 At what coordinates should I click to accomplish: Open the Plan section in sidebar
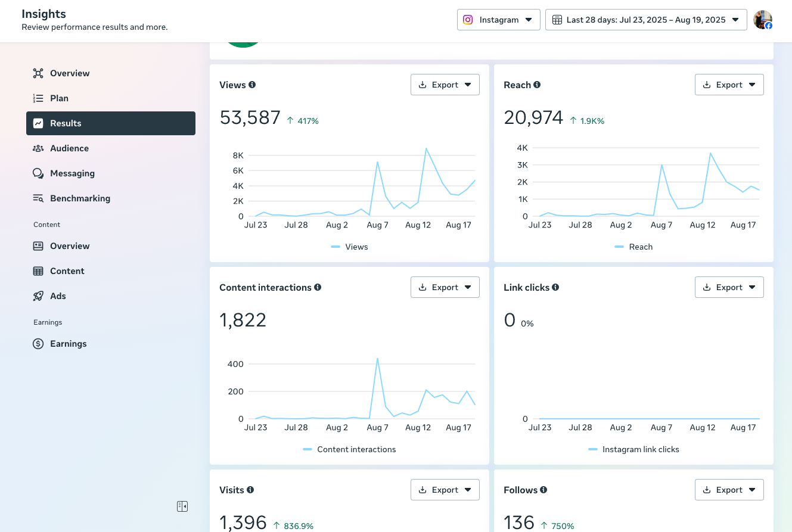[x=59, y=98]
